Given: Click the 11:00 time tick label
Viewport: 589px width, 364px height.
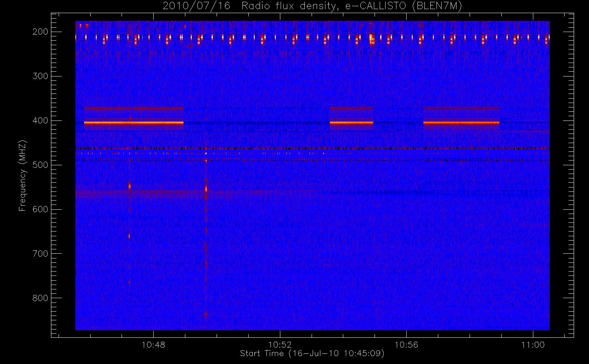Looking at the screenshot, I should (533, 345).
